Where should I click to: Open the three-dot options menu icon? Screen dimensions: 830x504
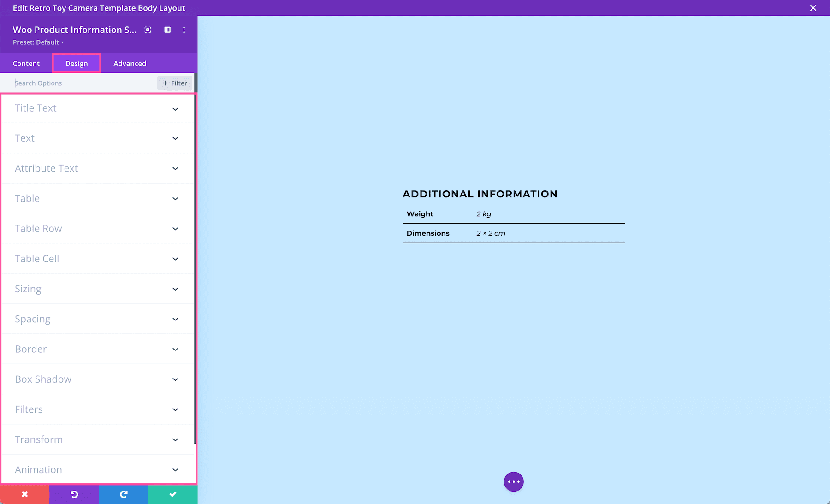click(x=184, y=30)
